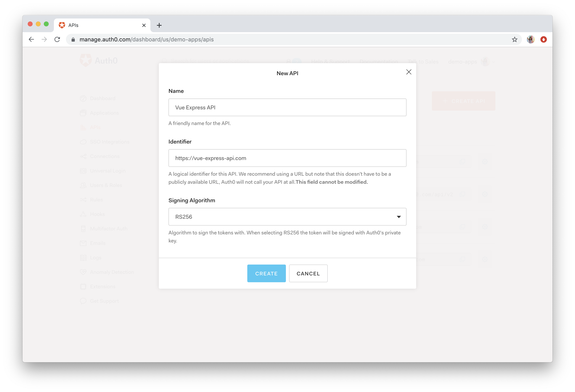Click the browser forward arrow

44,40
